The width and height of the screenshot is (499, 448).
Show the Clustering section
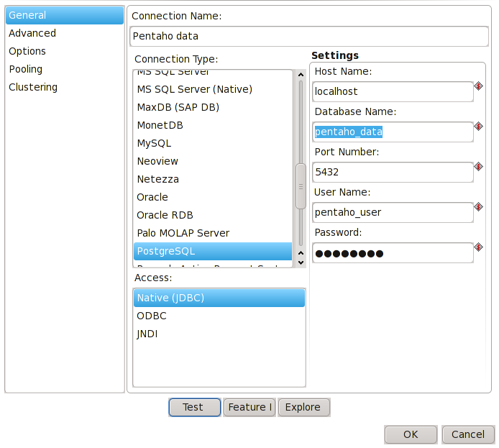pos(65,87)
